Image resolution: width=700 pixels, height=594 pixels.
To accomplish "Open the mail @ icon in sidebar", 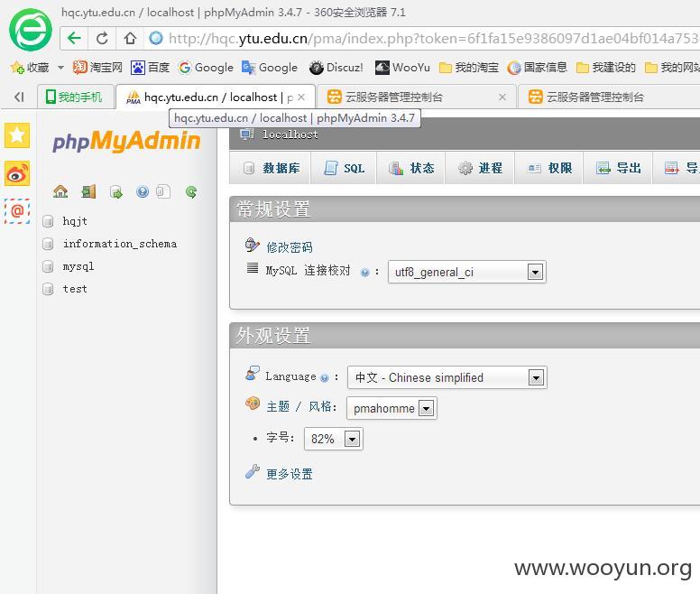I will click(17, 211).
